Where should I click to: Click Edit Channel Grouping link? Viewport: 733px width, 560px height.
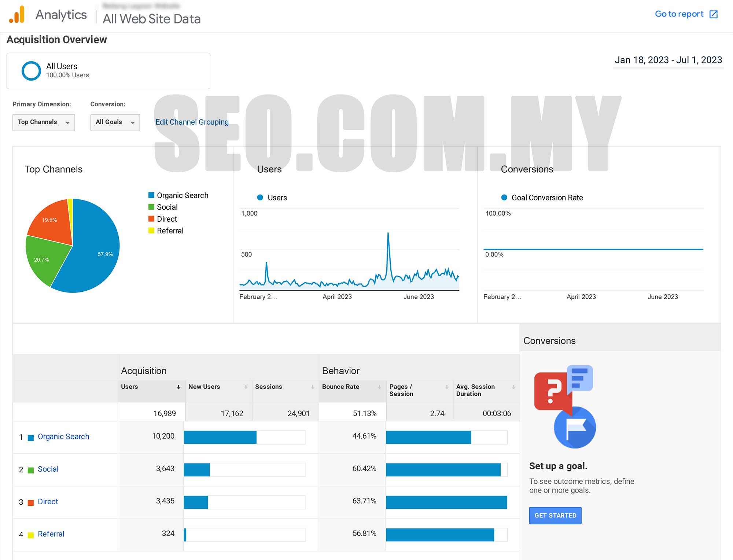(x=192, y=122)
